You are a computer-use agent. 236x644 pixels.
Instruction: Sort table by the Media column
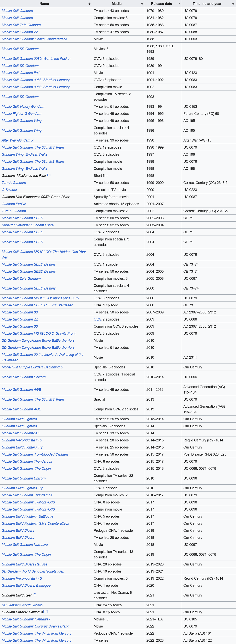(x=118, y=4)
